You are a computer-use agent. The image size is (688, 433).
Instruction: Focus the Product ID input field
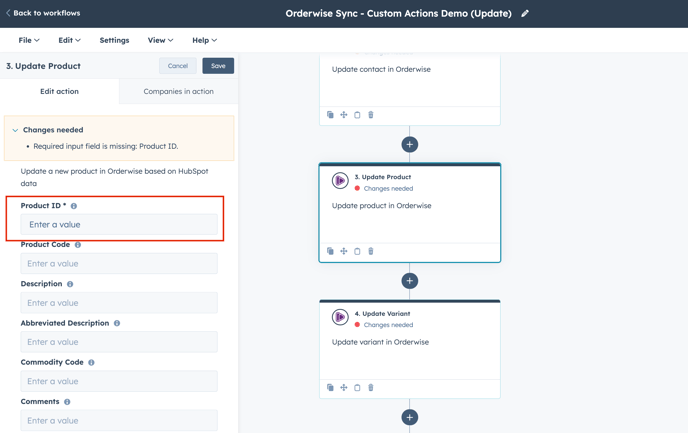(x=119, y=225)
